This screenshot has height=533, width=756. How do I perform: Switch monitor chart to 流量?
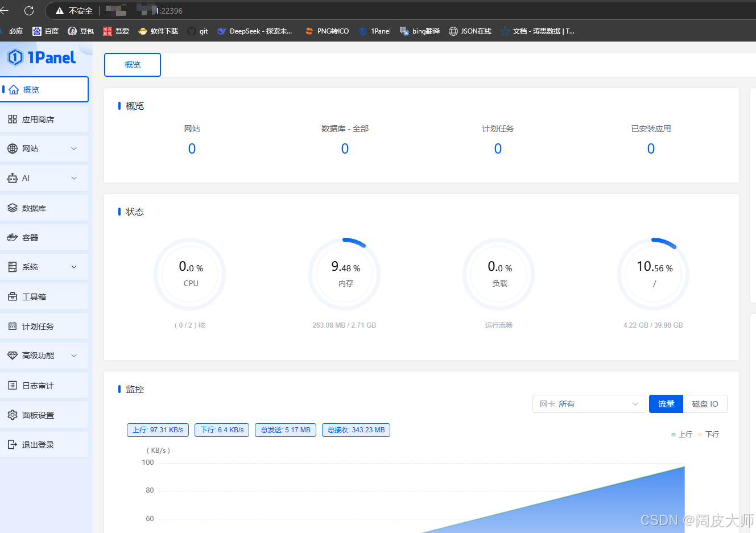666,404
